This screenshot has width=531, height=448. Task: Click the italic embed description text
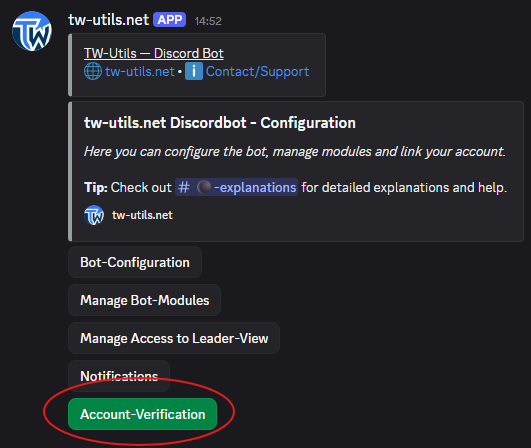click(x=295, y=151)
